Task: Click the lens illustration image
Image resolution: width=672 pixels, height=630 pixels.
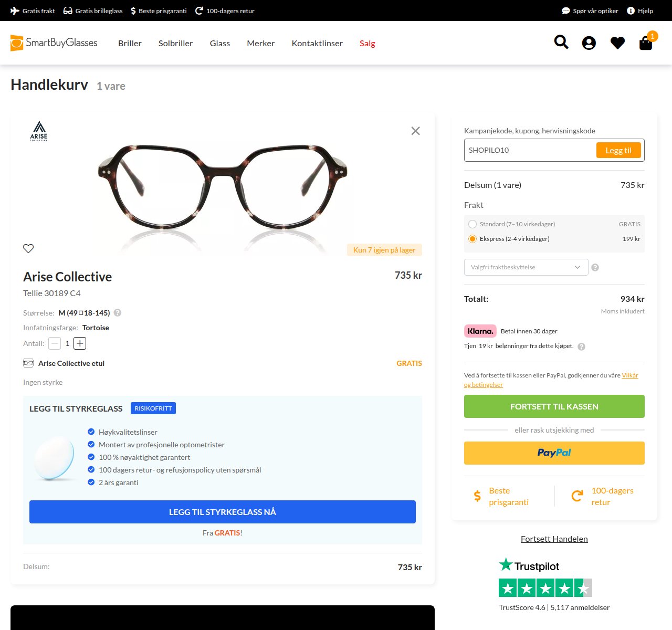Action: [x=54, y=457]
